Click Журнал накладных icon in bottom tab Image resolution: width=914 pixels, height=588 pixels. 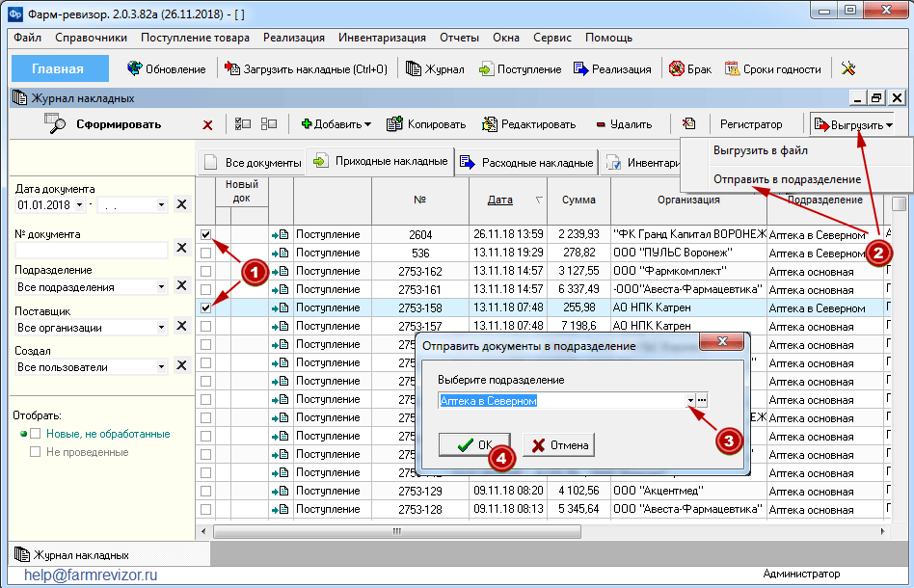[x=22, y=555]
